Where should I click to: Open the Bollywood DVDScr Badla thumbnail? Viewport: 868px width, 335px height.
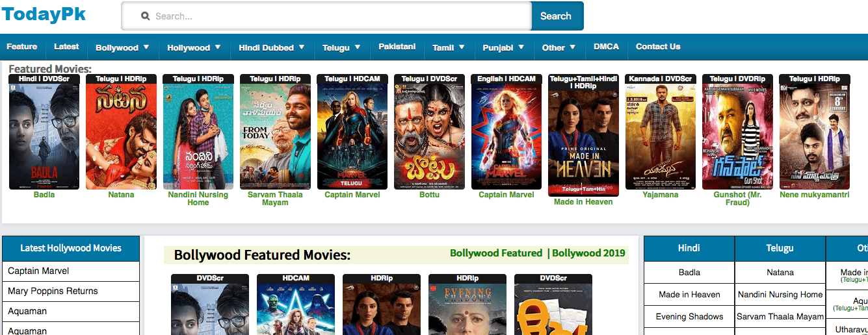coord(210,304)
